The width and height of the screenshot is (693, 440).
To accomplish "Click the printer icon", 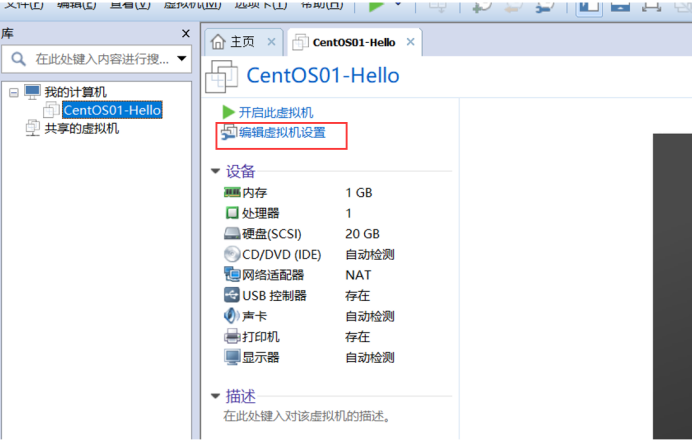I will (232, 337).
